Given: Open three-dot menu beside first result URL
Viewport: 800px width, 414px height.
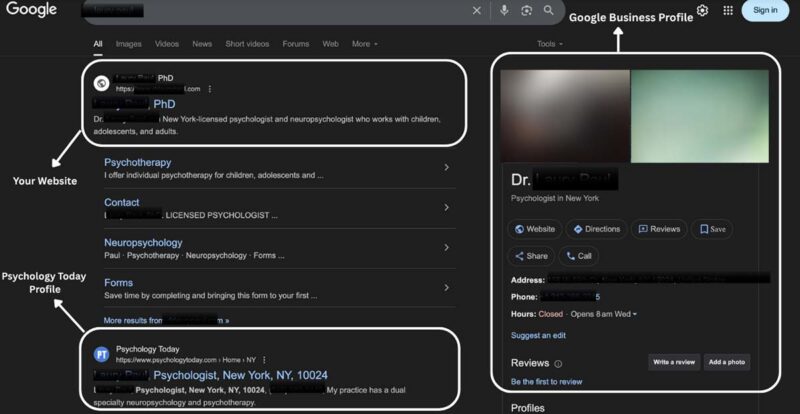Looking at the screenshot, I should click(x=210, y=89).
